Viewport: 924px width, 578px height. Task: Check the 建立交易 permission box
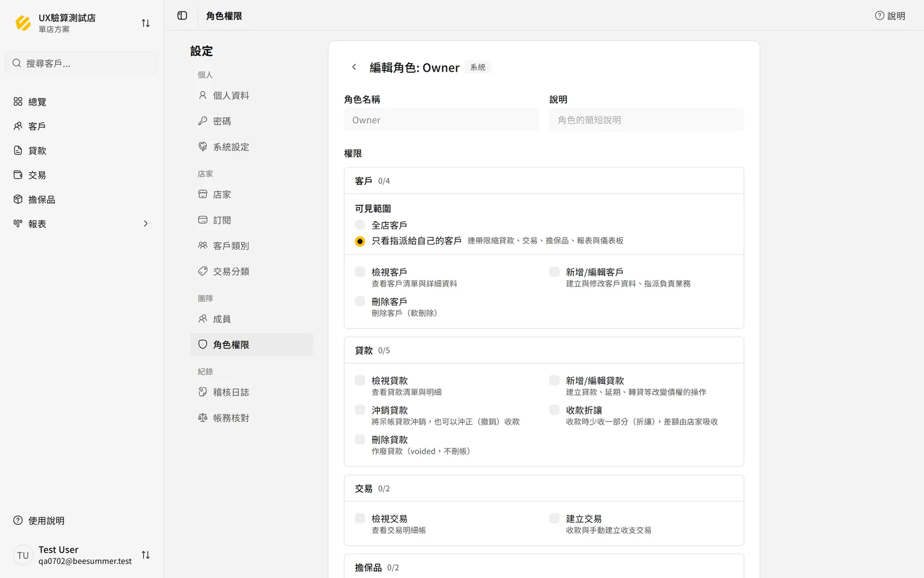(x=554, y=518)
